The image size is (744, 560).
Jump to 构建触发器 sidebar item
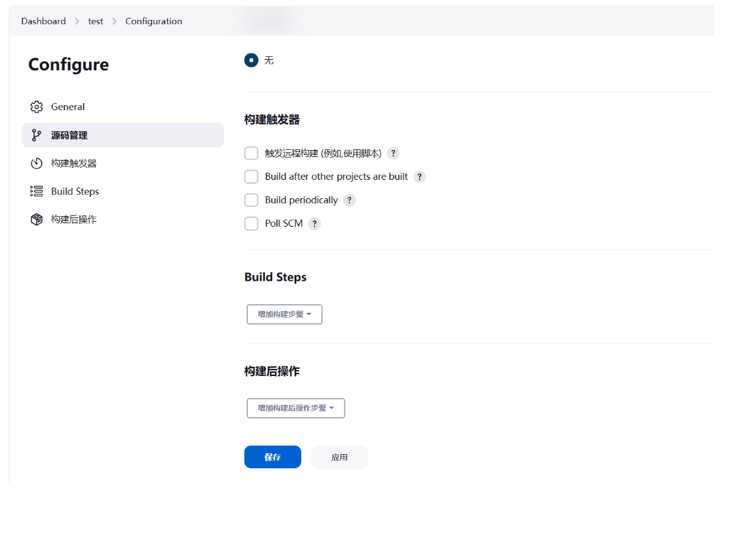pos(122,163)
